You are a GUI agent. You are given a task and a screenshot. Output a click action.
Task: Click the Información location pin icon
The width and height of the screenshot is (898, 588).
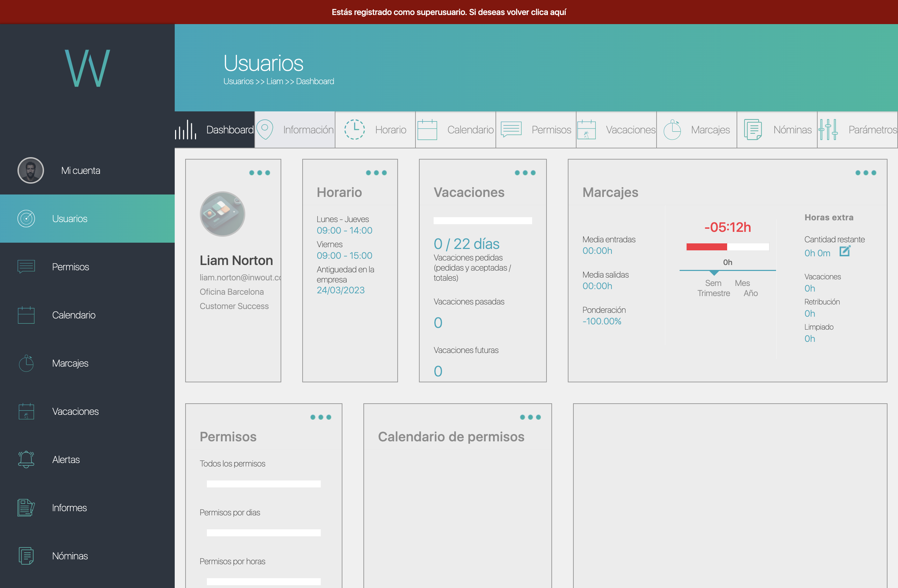pos(265,130)
